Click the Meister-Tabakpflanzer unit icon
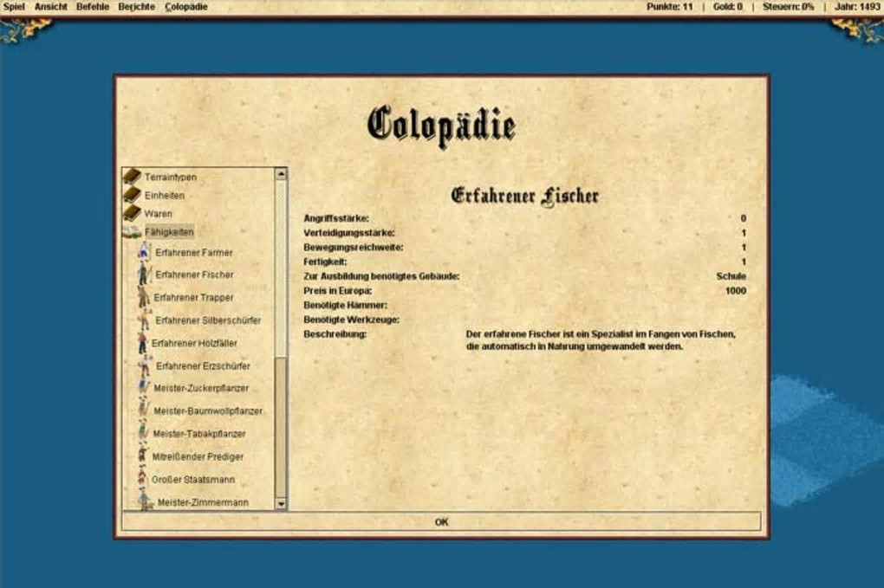884x588 pixels. (143, 433)
